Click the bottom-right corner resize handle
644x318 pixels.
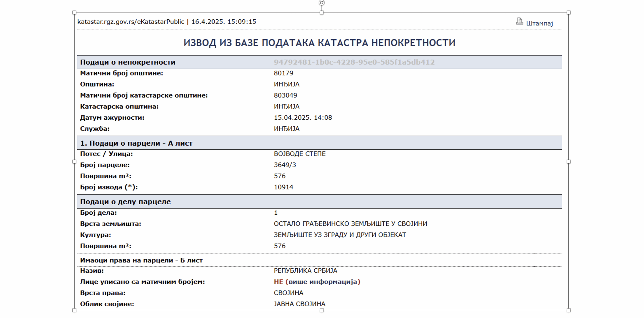pyautogui.click(x=569, y=310)
